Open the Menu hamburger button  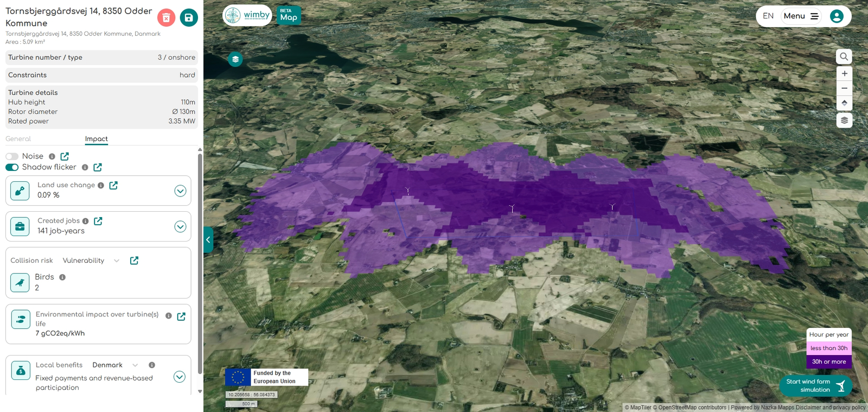coord(801,16)
